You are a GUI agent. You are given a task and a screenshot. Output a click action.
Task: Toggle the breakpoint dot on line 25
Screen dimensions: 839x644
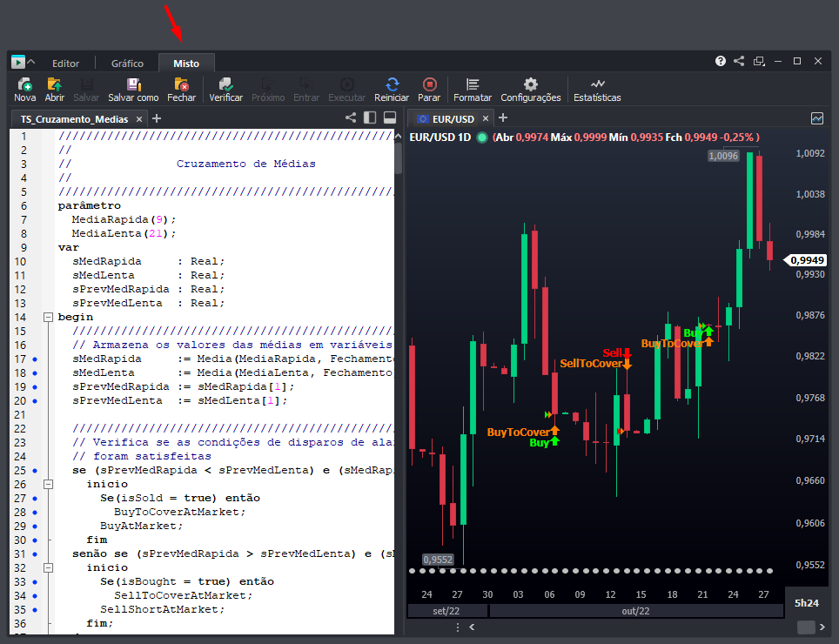click(x=35, y=470)
